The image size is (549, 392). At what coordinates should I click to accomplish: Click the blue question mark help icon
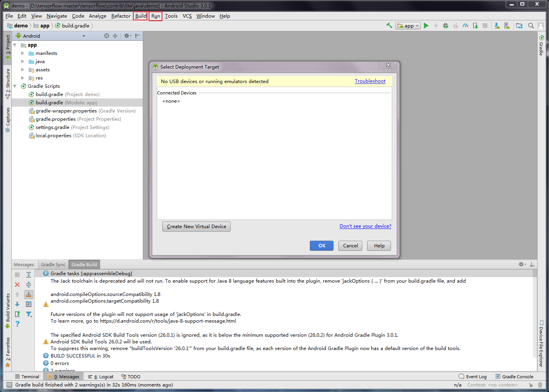(17, 324)
